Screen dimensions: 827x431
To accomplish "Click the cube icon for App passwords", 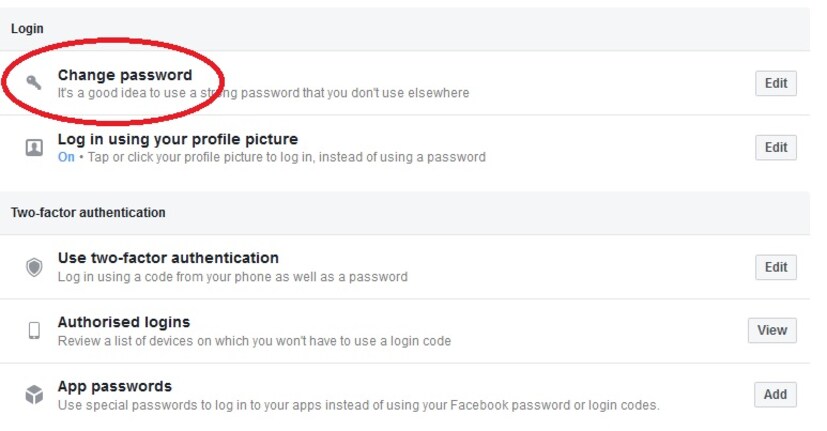I will 34,395.
